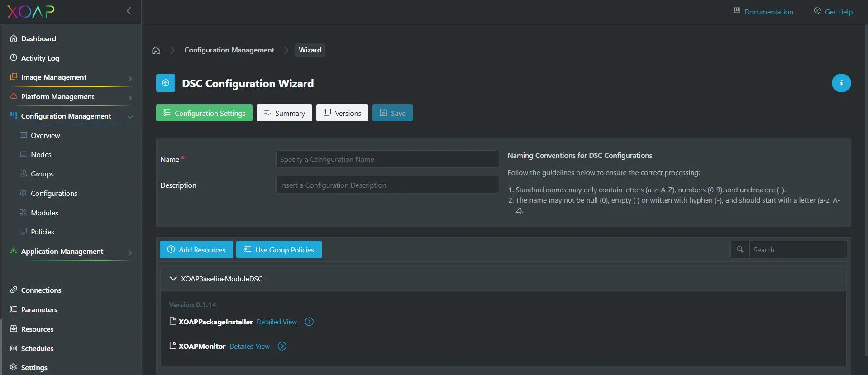The height and width of the screenshot is (375, 868).
Task: Open Configuration Management breadcrumb link
Action: coord(229,50)
